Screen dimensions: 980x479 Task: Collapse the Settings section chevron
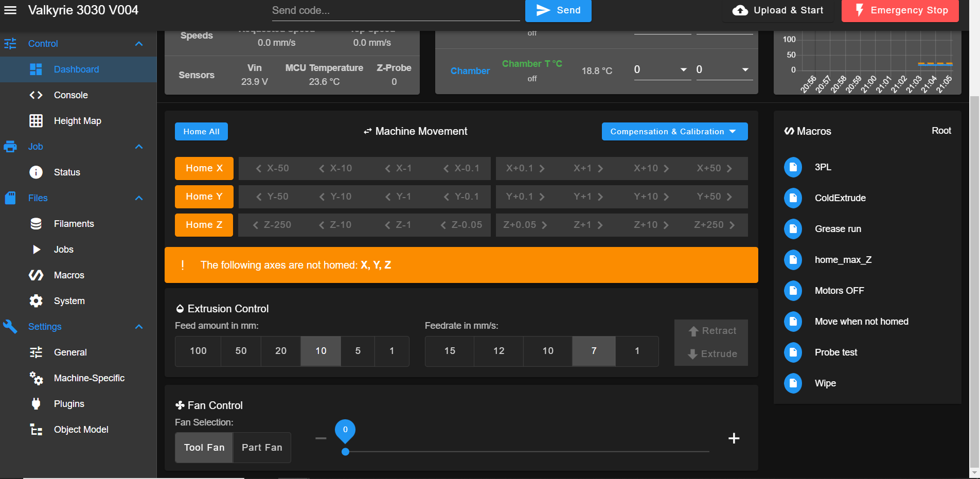[139, 327]
